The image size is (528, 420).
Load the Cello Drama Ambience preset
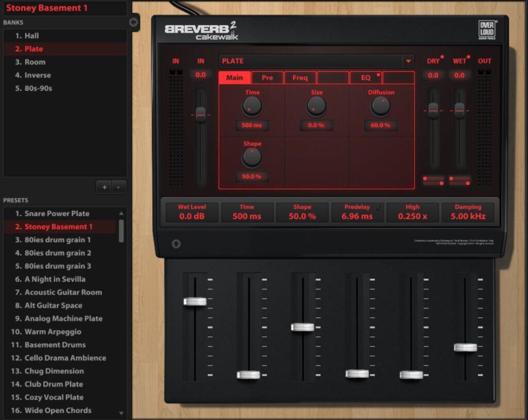pyautogui.click(x=61, y=358)
